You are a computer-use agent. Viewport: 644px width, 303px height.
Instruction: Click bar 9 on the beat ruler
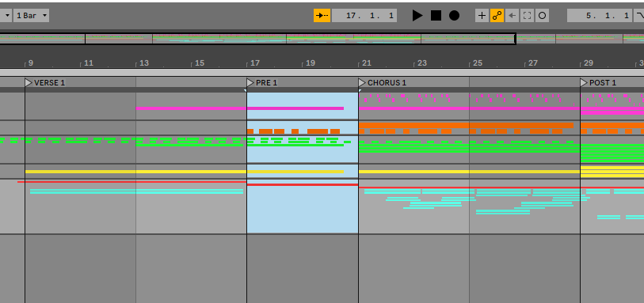pos(31,63)
